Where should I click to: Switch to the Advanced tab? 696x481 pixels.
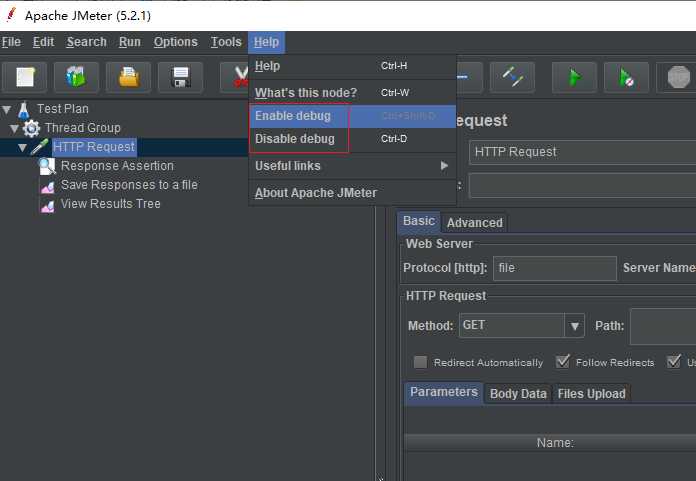(475, 223)
